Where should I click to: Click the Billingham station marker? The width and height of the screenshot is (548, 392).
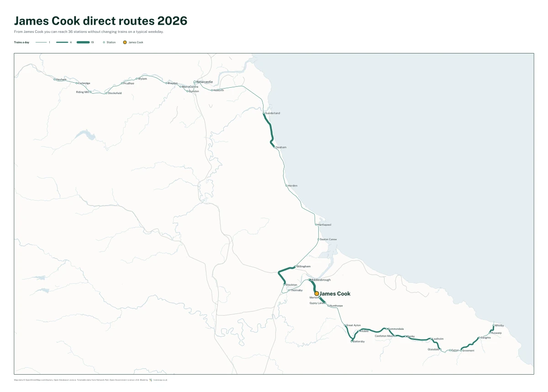[295, 266]
